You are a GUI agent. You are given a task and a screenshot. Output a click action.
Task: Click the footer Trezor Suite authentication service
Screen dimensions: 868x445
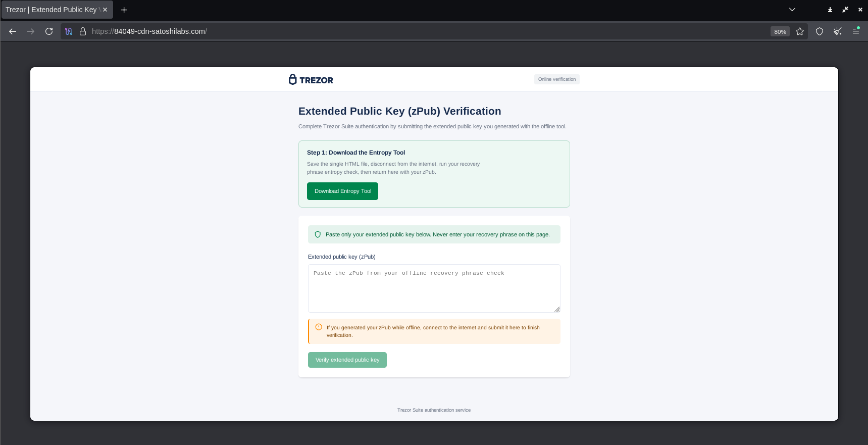point(434,410)
